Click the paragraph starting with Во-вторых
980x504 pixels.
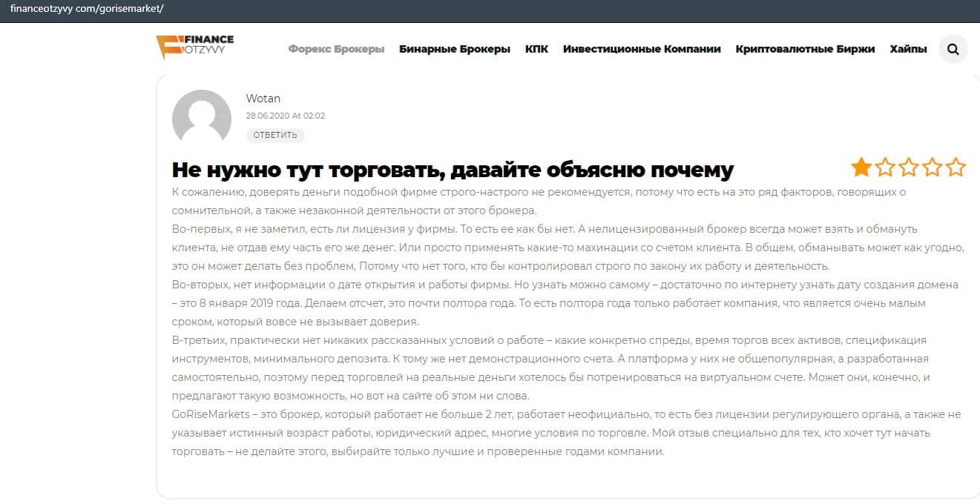[565, 303]
